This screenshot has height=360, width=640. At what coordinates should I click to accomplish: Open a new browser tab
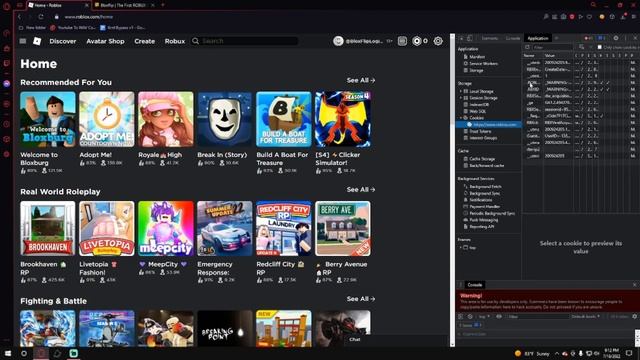click(x=162, y=5)
